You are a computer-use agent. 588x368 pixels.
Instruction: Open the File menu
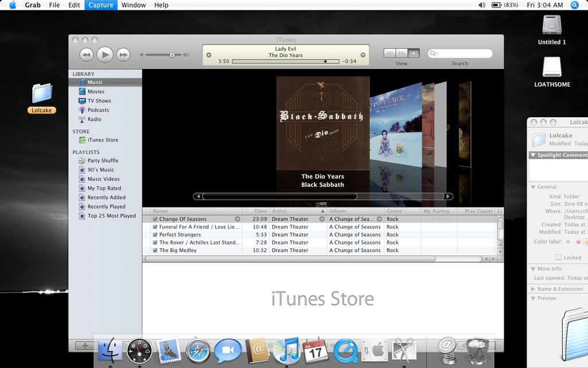(x=55, y=5)
